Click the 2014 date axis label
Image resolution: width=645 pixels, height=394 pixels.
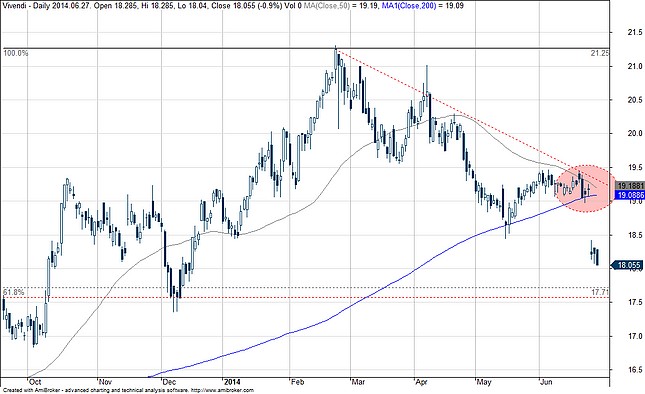(233, 382)
